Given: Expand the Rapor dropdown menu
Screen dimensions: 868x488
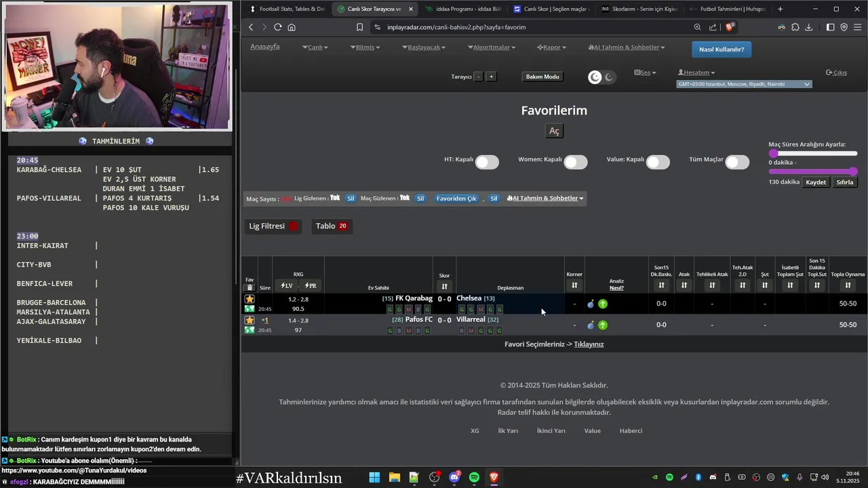Looking at the screenshot, I should coord(551,47).
